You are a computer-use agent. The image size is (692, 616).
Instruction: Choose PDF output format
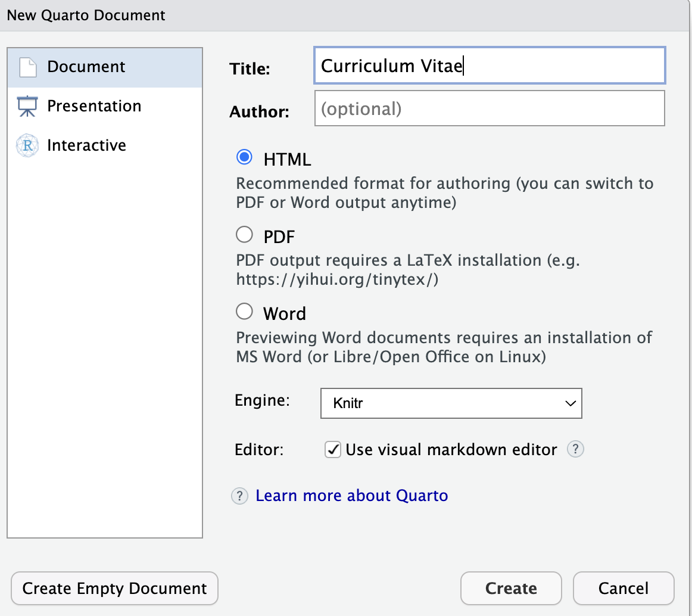[244, 235]
